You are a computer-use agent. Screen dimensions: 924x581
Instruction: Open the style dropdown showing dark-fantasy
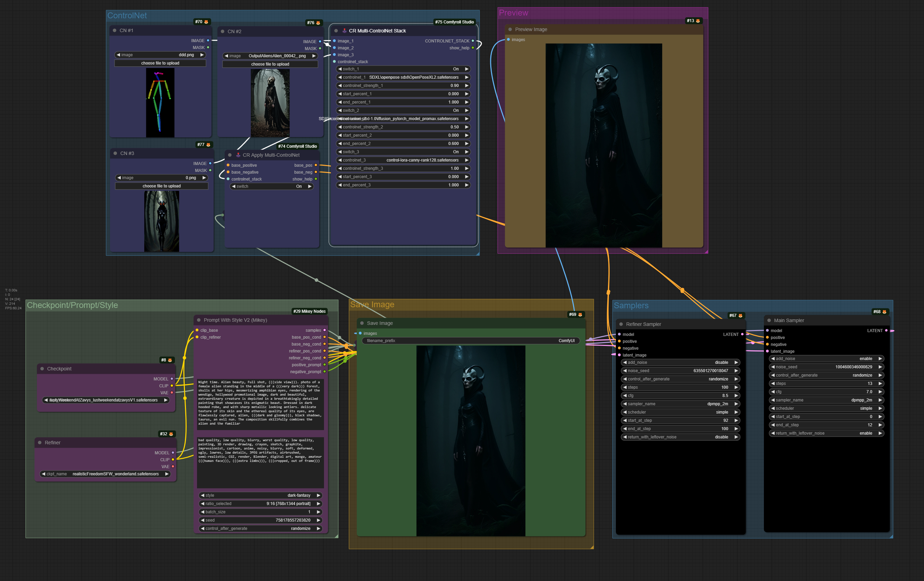(260, 495)
